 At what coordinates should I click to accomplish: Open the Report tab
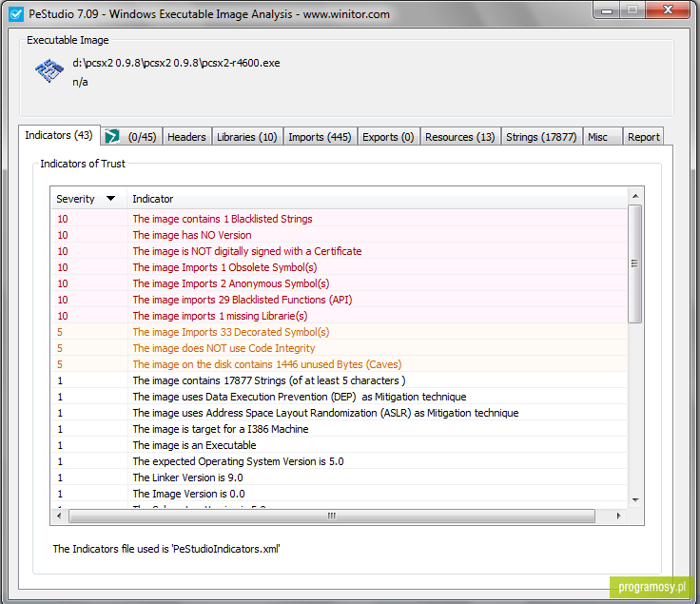pos(643,137)
